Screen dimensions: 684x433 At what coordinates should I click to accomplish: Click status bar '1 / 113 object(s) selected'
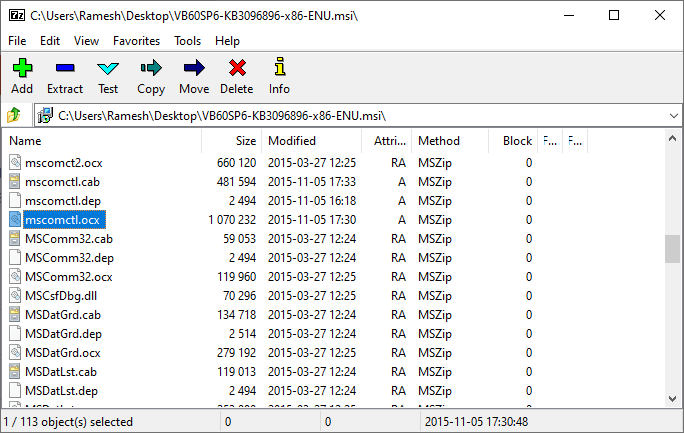(68, 422)
